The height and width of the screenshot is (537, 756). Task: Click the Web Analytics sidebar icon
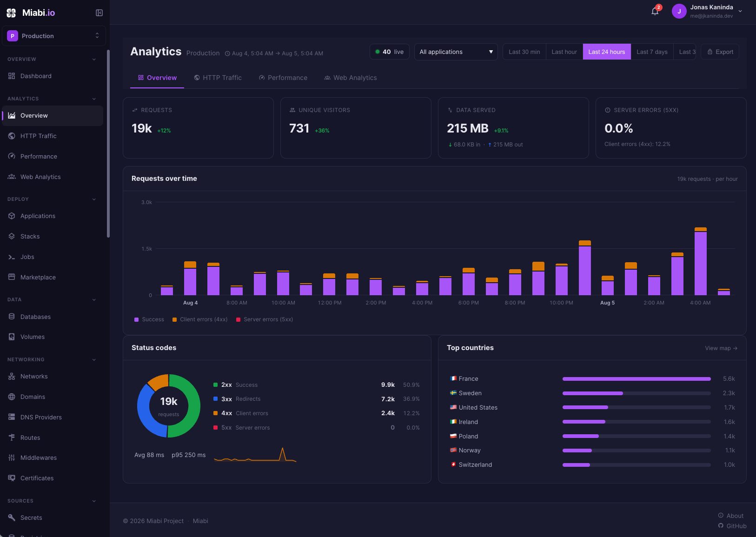tap(12, 177)
